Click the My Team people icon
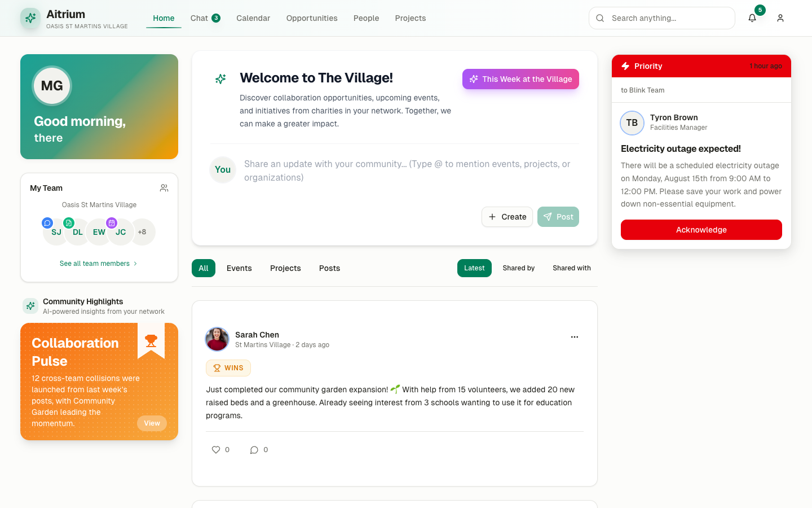Screen dimensions: 812x508 click(x=164, y=188)
